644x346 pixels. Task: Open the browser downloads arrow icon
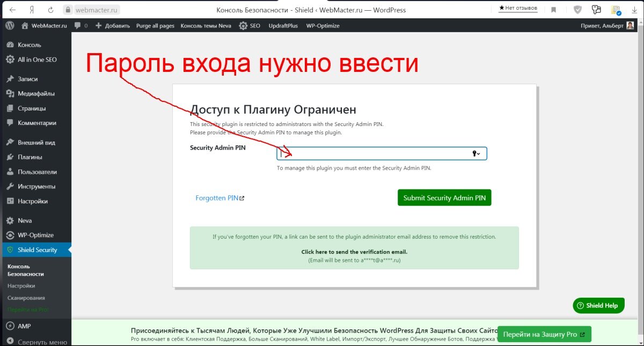click(634, 10)
